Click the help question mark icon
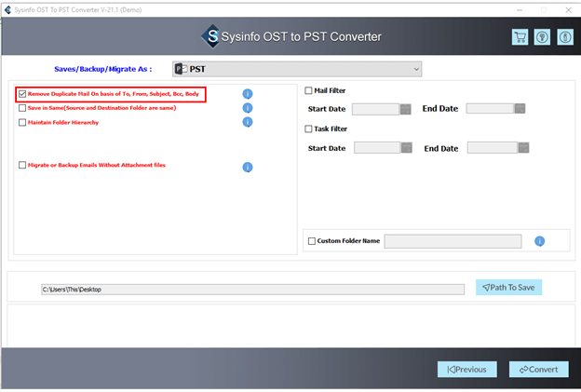Image resolution: width=581 pixels, height=392 pixels. click(x=542, y=37)
